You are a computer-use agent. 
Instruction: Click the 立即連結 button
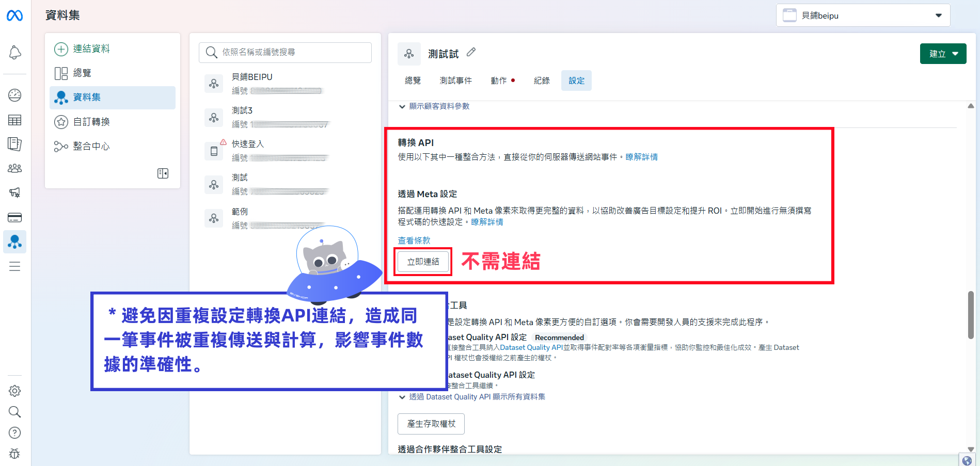pyautogui.click(x=423, y=262)
